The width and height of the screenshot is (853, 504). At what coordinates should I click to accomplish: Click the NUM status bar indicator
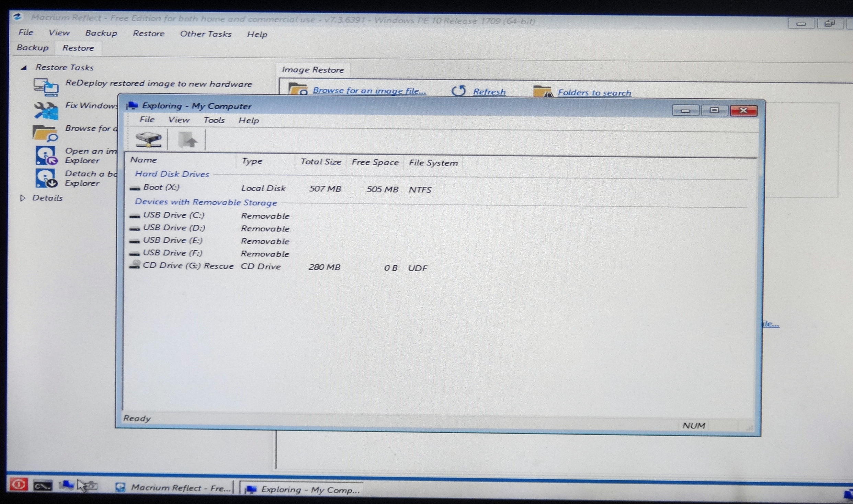tap(694, 426)
